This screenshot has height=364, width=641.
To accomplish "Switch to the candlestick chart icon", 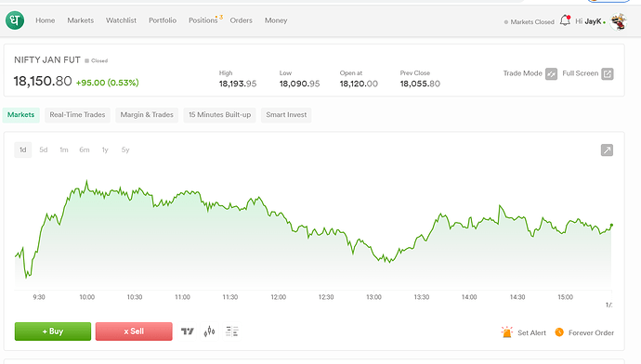I will coord(209,331).
